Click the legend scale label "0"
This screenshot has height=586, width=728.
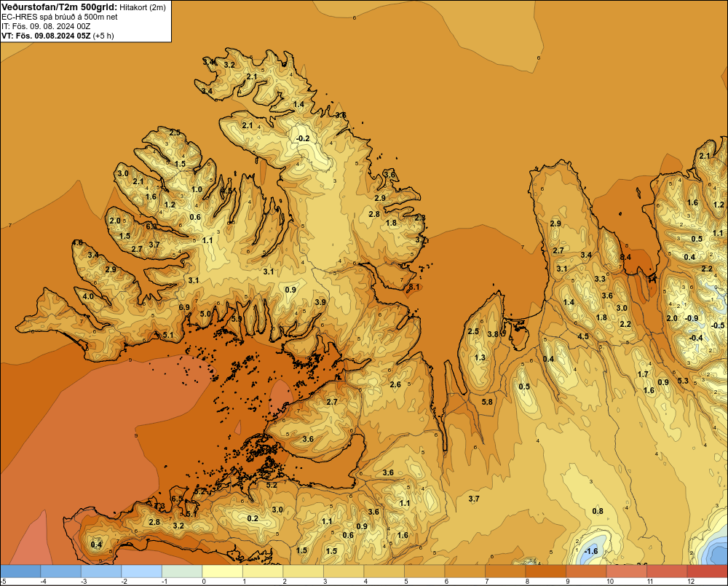(204, 582)
